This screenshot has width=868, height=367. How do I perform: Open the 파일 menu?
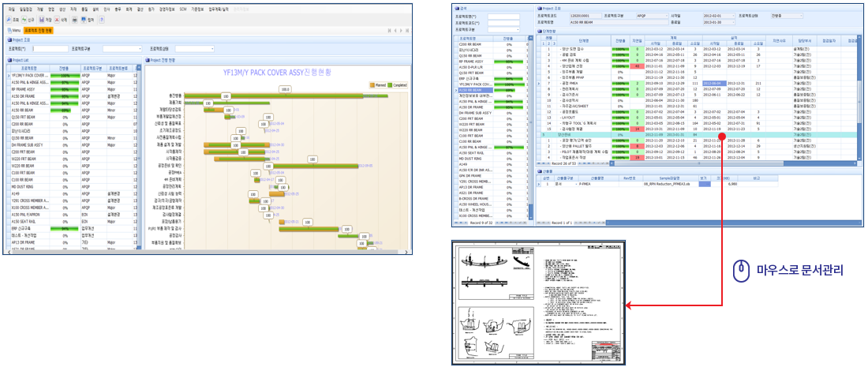[12, 9]
